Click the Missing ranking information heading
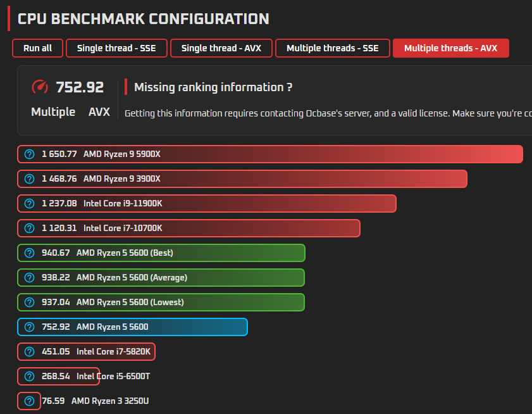 (x=213, y=87)
